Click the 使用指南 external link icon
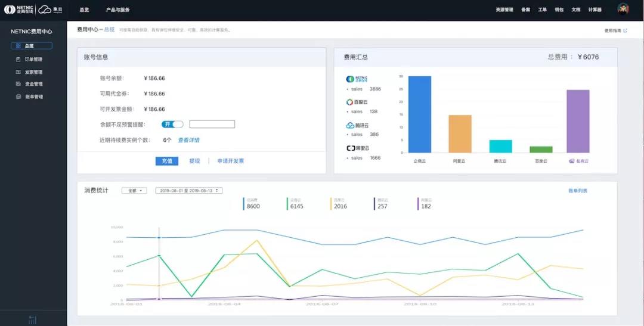Image resolution: width=644 pixels, height=326 pixels. pyautogui.click(x=625, y=30)
